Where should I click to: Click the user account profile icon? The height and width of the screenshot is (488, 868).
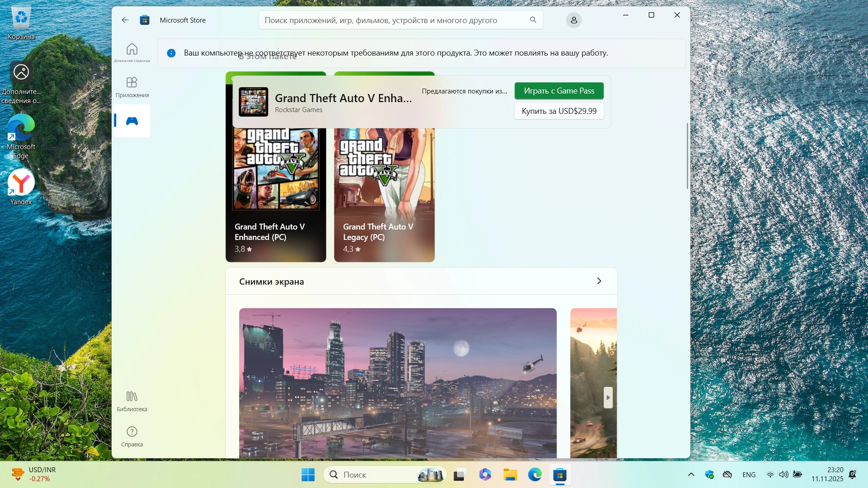(573, 20)
